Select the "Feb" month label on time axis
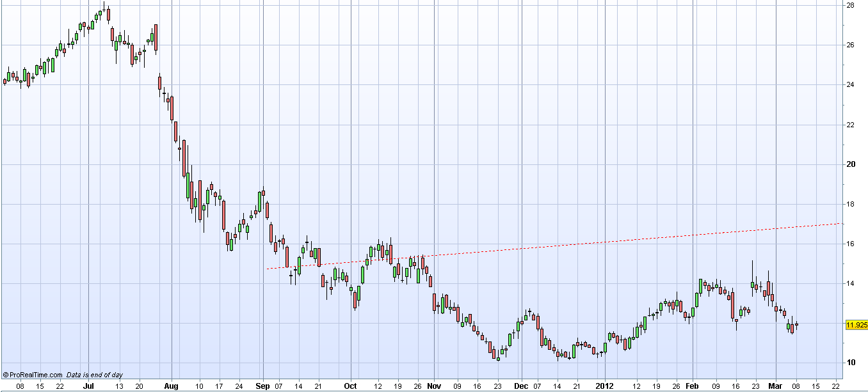The height and width of the screenshot is (392, 868). click(693, 386)
